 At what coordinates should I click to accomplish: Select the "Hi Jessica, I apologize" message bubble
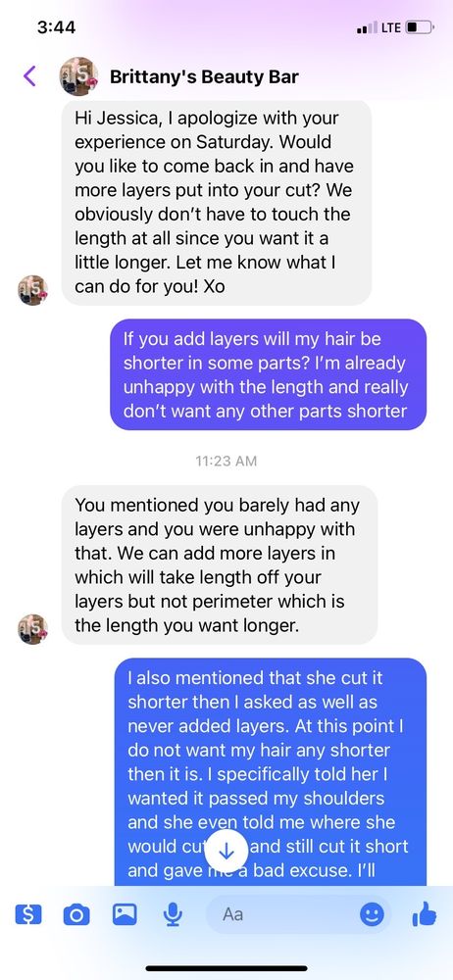pyautogui.click(x=217, y=203)
